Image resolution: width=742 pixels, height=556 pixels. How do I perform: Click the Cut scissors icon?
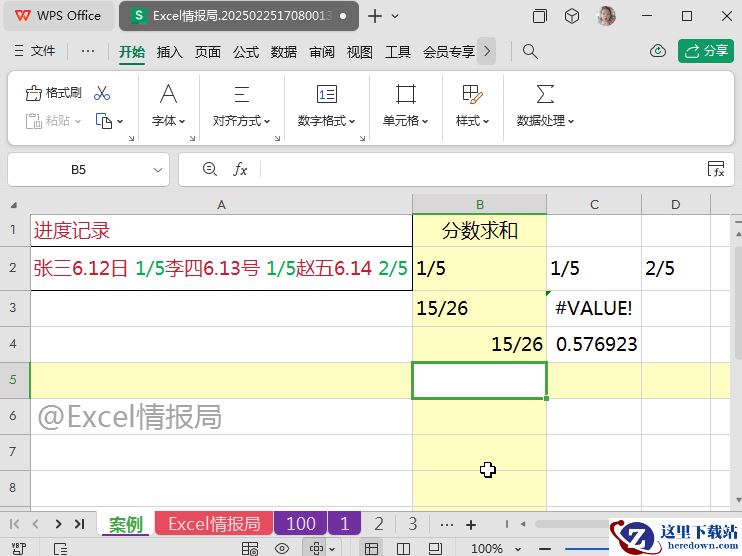point(102,93)
